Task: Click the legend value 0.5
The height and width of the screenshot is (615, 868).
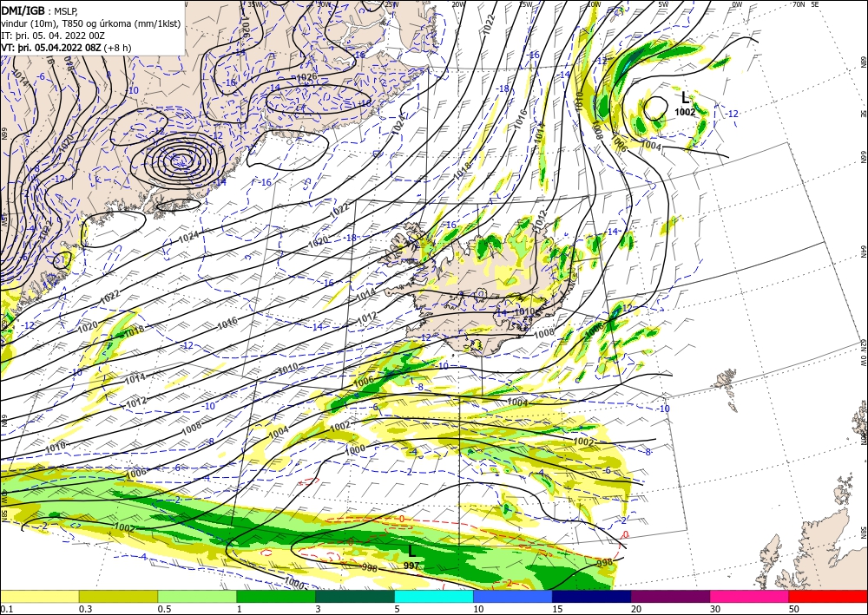Action: (x=164, y=609)
